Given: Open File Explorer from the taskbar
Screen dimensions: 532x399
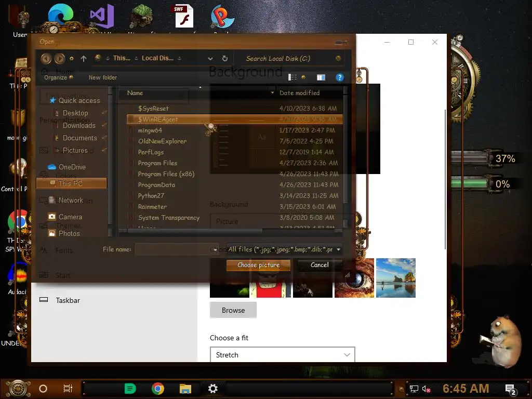Looking at the screenshot, I should [185, 389].
